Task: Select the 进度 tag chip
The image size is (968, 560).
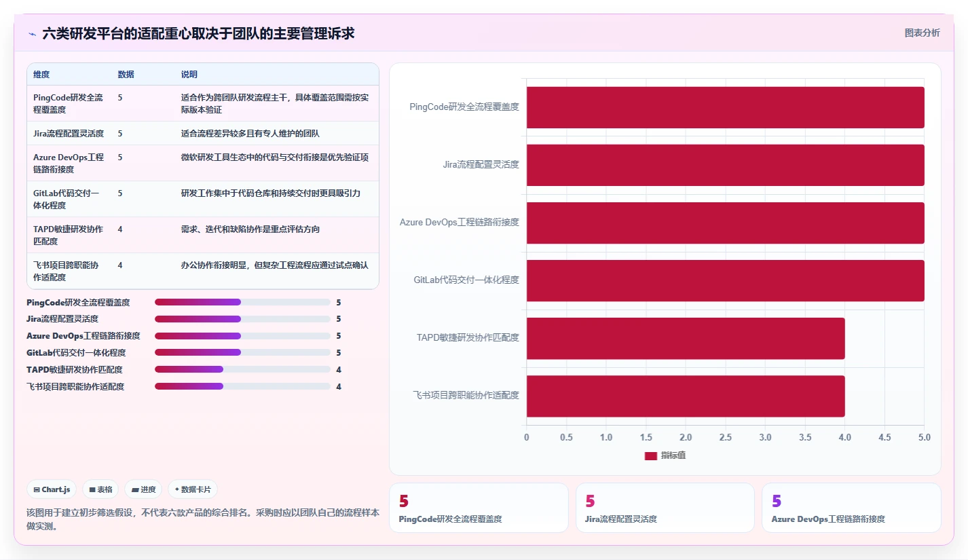Action: [143, 489]
